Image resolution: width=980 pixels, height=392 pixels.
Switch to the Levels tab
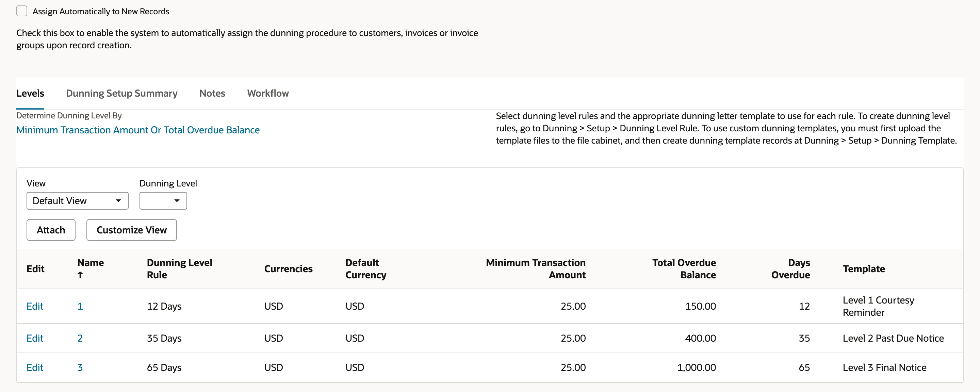point(30,93)
